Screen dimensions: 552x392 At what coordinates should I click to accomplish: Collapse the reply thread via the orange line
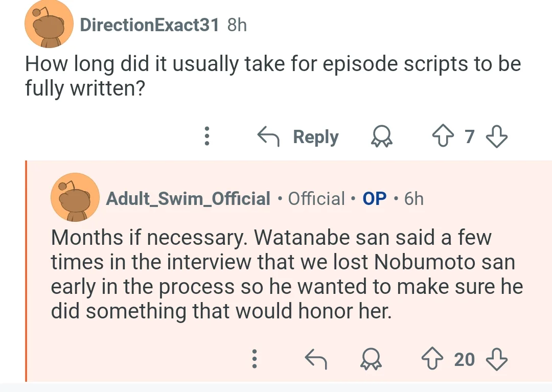[x=26, y=271]
